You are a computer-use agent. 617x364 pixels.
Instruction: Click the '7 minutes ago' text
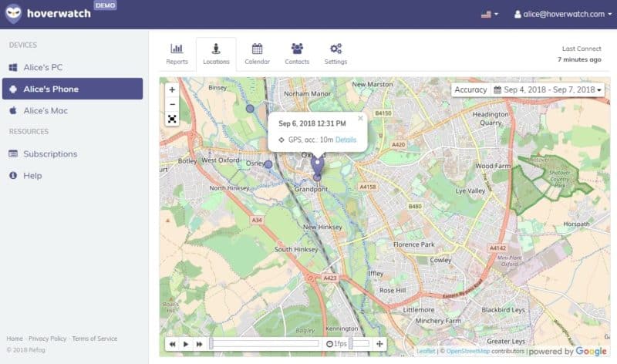(579, 59)
